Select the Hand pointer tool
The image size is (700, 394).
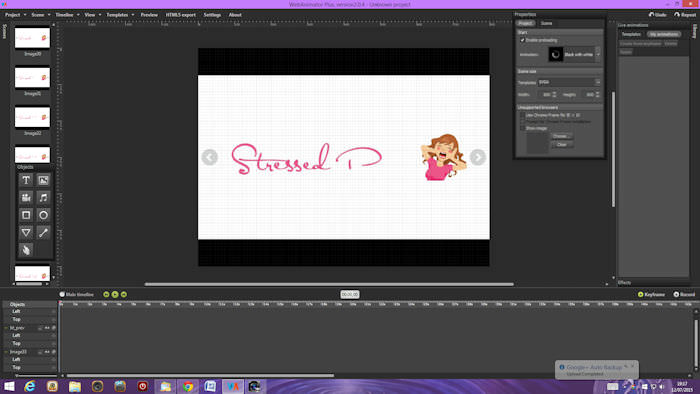point(26,250)
